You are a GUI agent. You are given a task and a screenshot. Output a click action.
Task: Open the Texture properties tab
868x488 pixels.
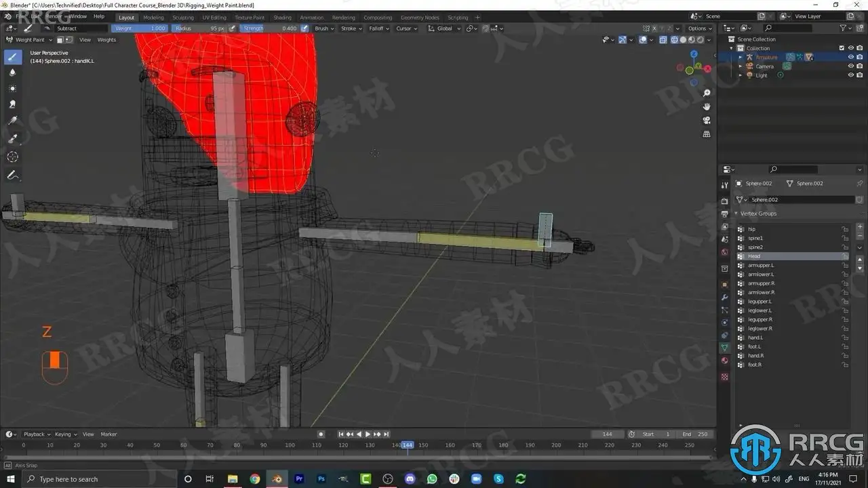click(x=724, y=376)
